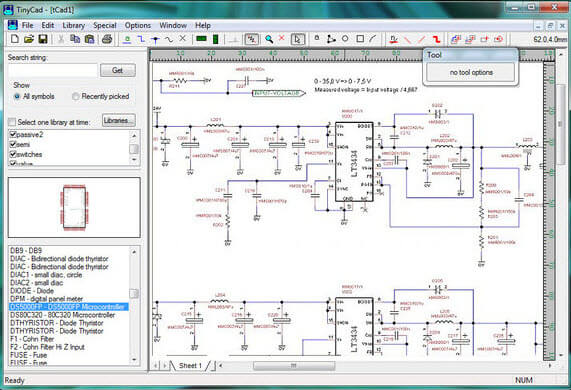This screenshot has width=571, height=390.
Task: Open the File menu
Action: [27, 25]
